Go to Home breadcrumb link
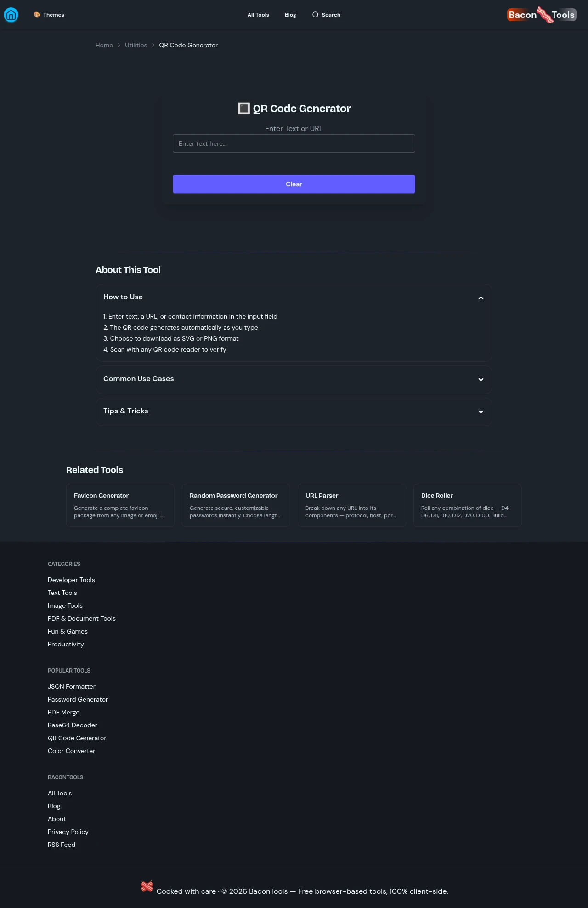 (104, 45)
